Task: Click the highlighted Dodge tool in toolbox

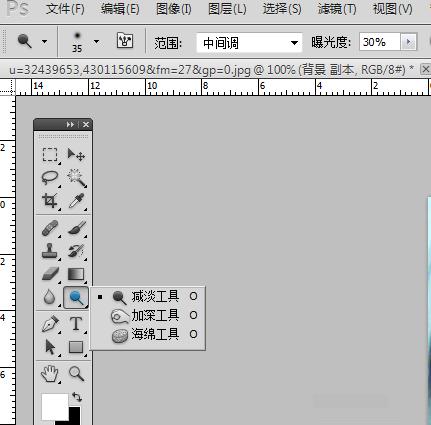Action: [76, 297]
